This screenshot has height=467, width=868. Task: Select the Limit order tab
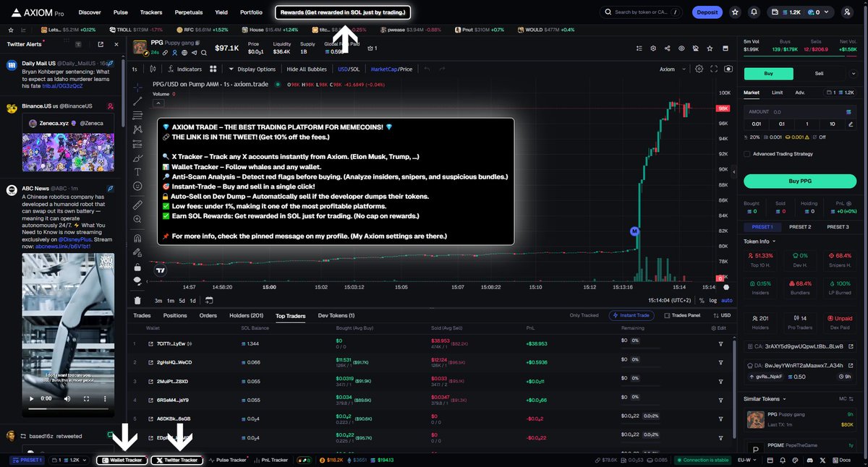pyautogui.click(x=777, y=93)
